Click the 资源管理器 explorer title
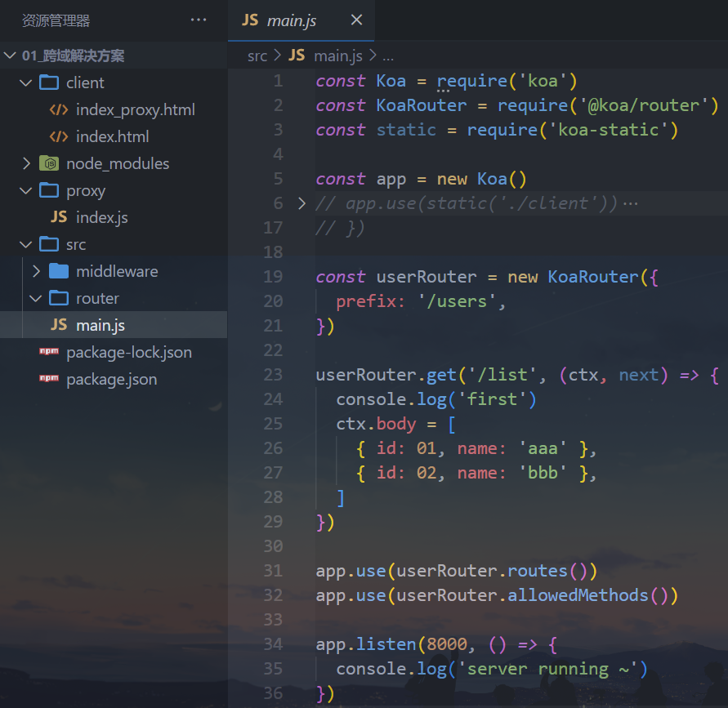This screenshot has height=708, width=728. coord(56,20)
